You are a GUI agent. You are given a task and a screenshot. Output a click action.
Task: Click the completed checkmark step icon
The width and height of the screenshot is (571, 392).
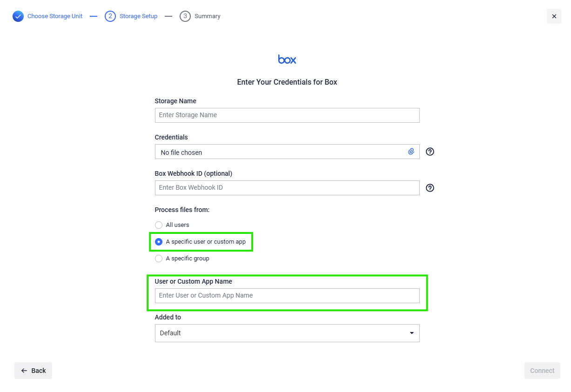18,16
